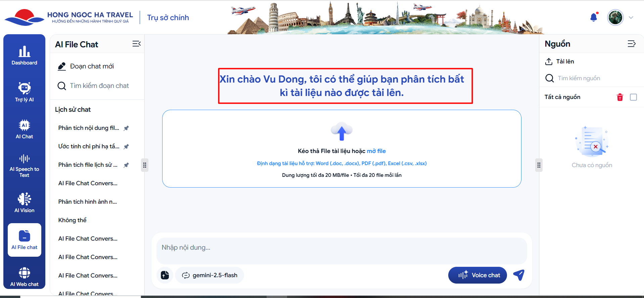The width and height of the screenshot is (644, 298).
Task: Click the Voice chat button
Action: 477,275
